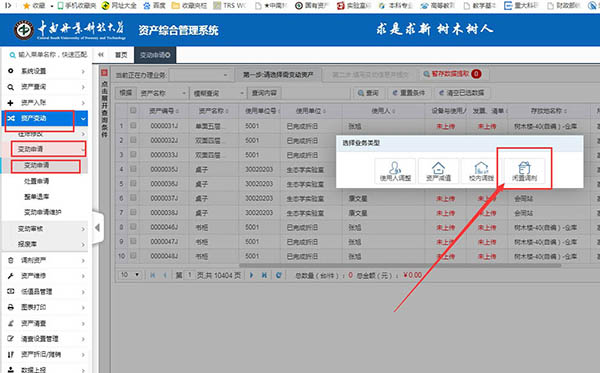Choose the 资产减值 house icon
Viewport: 600px width, 373px height.
(x=439, y=171)
